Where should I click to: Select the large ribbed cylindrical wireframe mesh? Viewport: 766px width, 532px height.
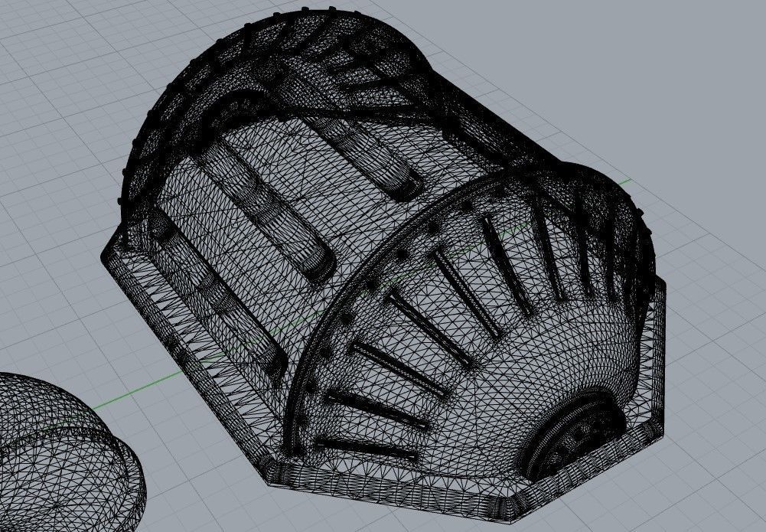(383, 264)
